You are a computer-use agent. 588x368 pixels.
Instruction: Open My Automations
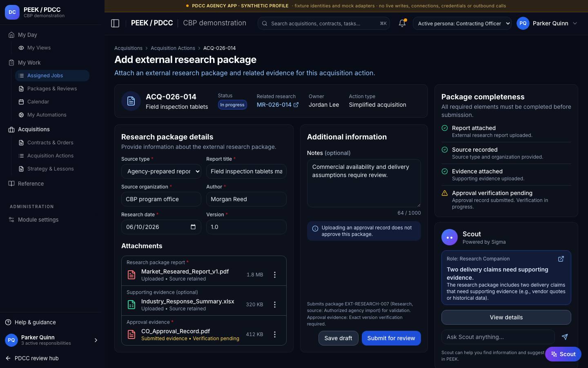tap(52, 115)
